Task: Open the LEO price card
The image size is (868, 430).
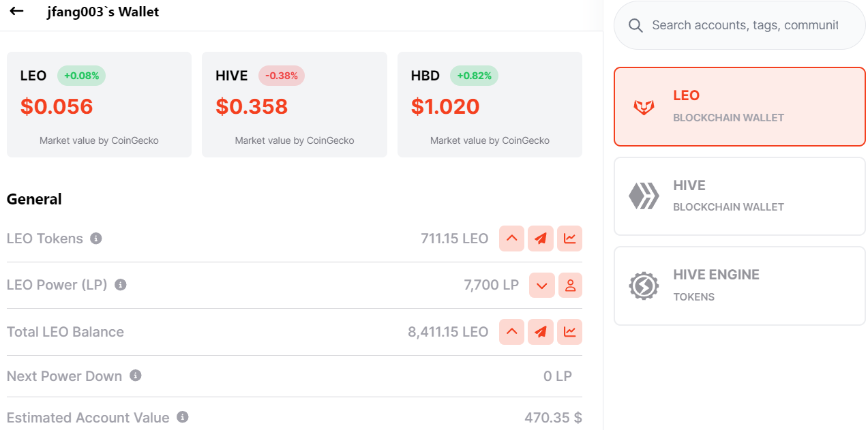Action: coord(99,104)
